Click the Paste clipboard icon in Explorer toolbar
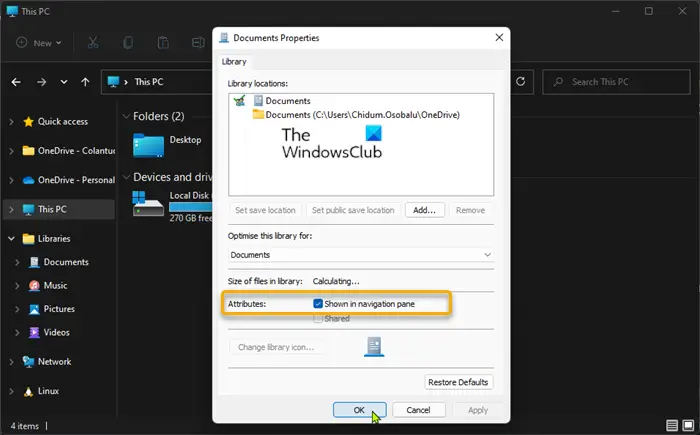Screen dimensions: 700x435 pyautogui.click(x=163, y=43)
